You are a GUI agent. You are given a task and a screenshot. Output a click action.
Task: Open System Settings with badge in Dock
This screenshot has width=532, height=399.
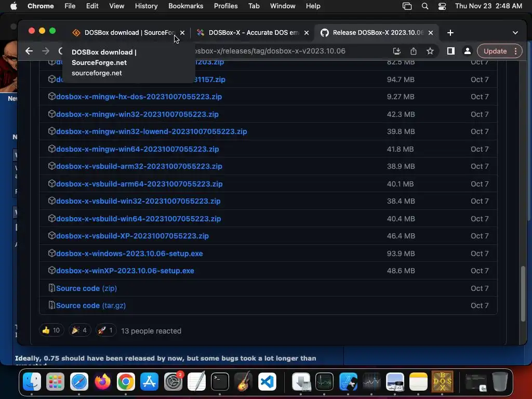[173, 382]
